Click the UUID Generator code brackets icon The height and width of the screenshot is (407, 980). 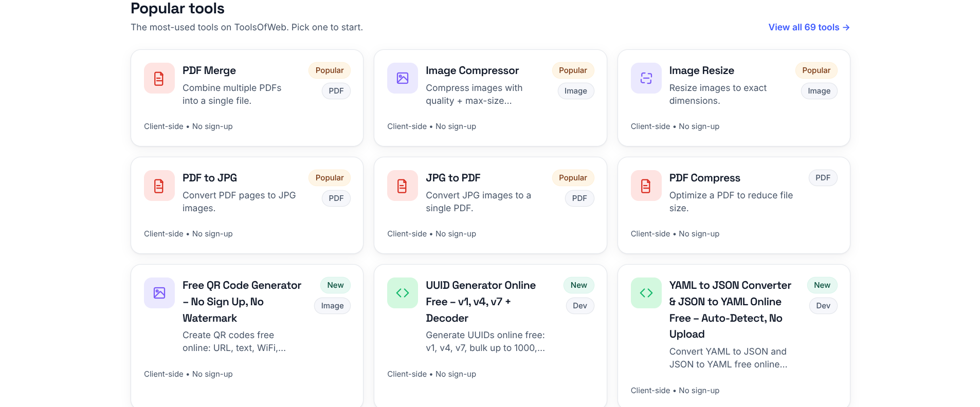(x=403, y=293)
